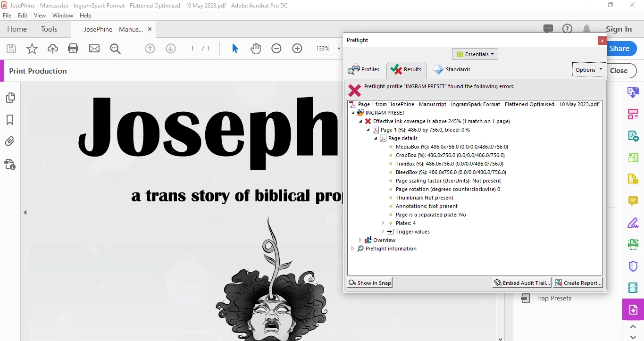Screen dimensions: 644x341
Task: Expand the Preflight information node
Action: [353, 249]
